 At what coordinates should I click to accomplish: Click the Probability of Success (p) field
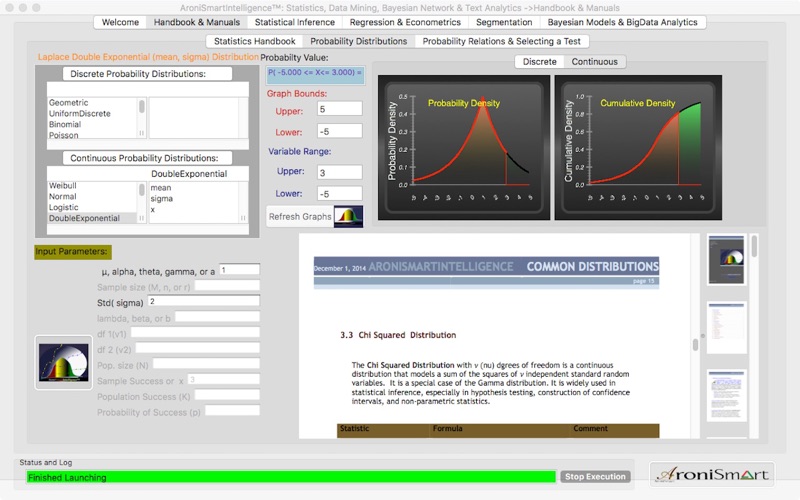(x=232, y=411)
